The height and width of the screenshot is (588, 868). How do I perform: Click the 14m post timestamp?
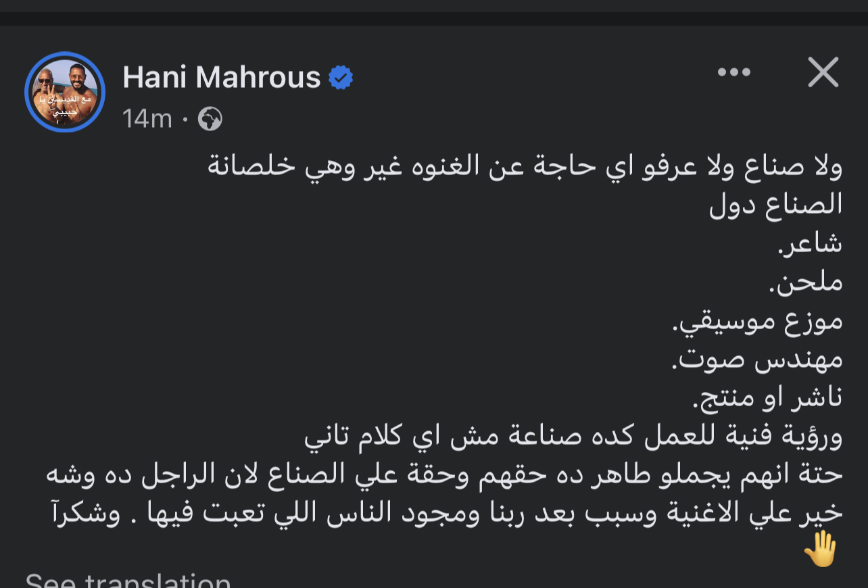147,120
